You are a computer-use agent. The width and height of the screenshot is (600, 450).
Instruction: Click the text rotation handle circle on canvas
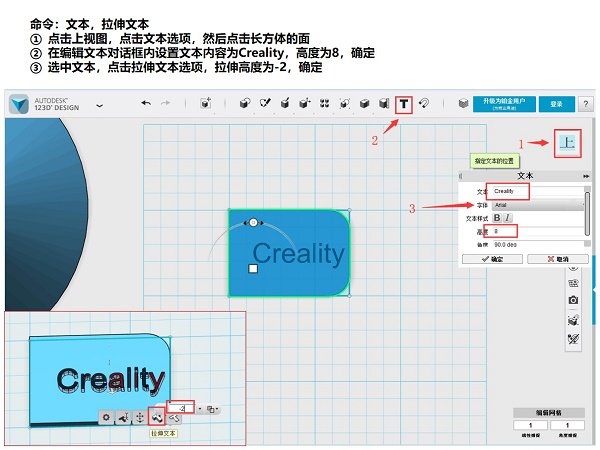point(253,223)
